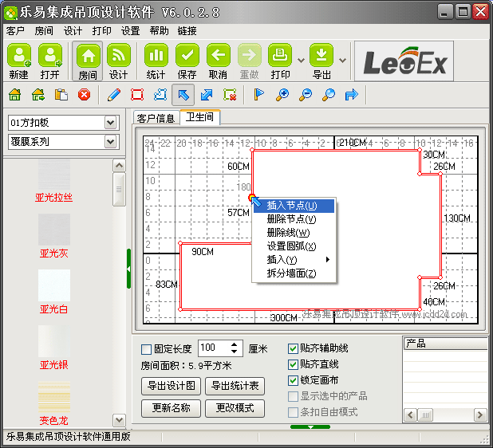Uncheck the 贴齐辅助线 checkbox
The width and height of the screenshot is (493, 448).
(x=293, y=349)
